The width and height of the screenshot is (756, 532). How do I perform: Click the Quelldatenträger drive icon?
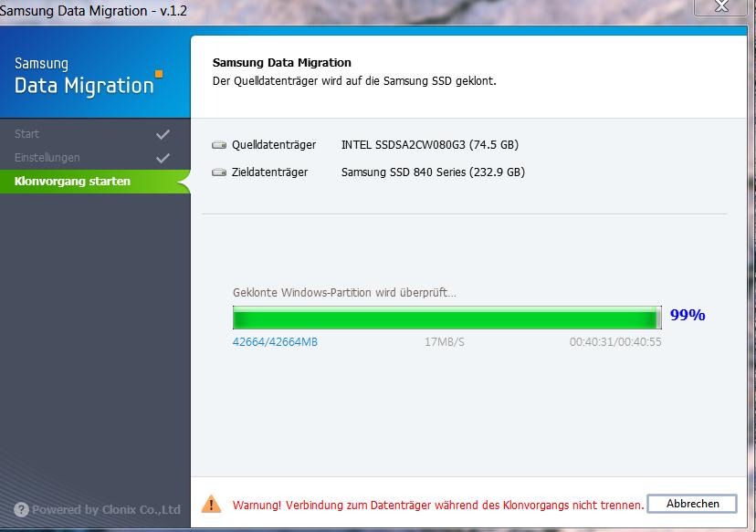tap(219, 144)
